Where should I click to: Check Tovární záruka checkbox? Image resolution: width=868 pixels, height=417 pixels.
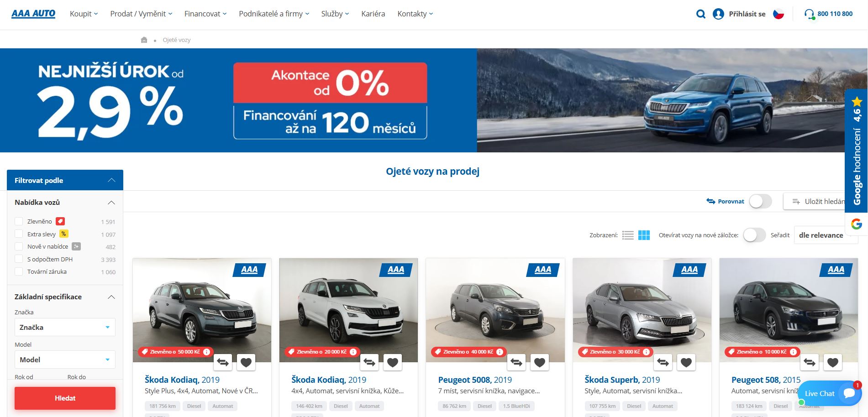[19, 271]
